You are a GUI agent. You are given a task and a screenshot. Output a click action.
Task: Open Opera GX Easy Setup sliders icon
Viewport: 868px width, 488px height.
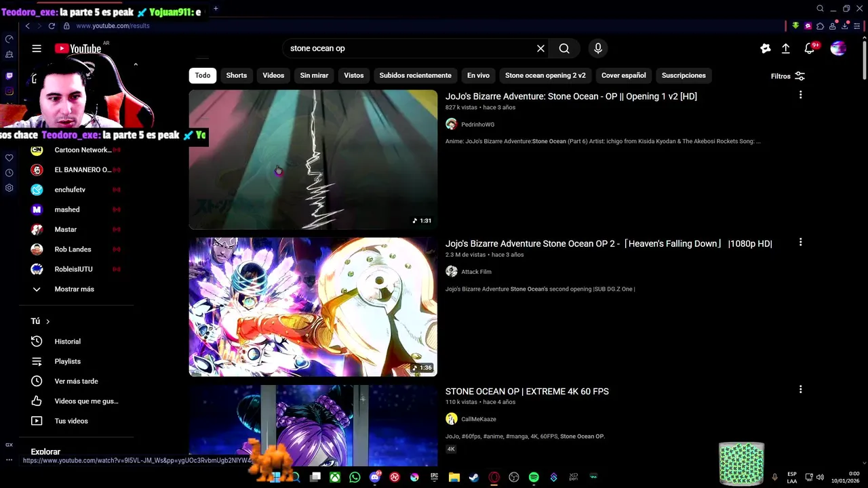point(857,26)
